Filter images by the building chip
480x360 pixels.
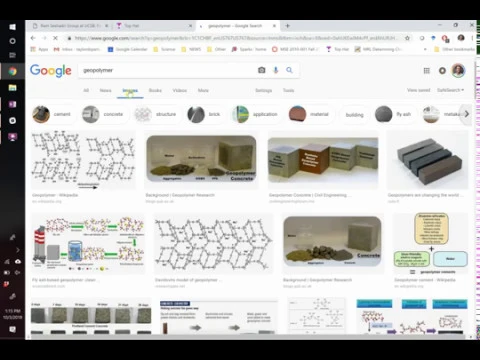coord(354,115)
